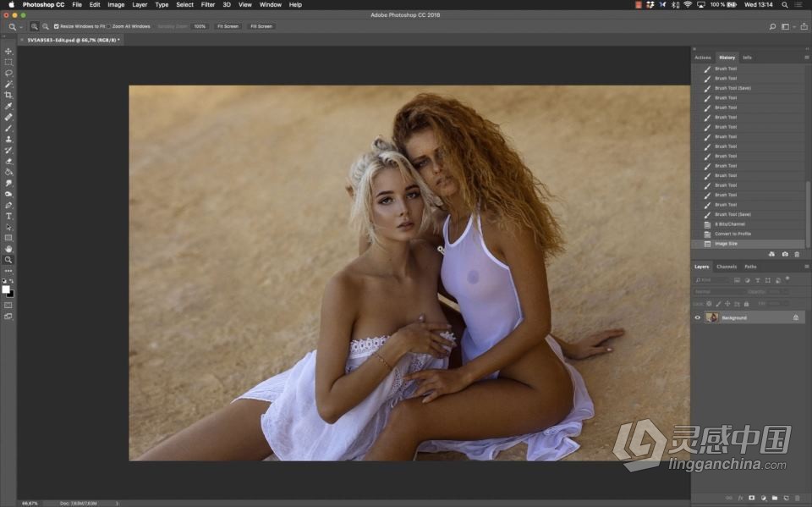Click the Fill Screen button
The image size is (812, 507).
[x=261, y=26]
